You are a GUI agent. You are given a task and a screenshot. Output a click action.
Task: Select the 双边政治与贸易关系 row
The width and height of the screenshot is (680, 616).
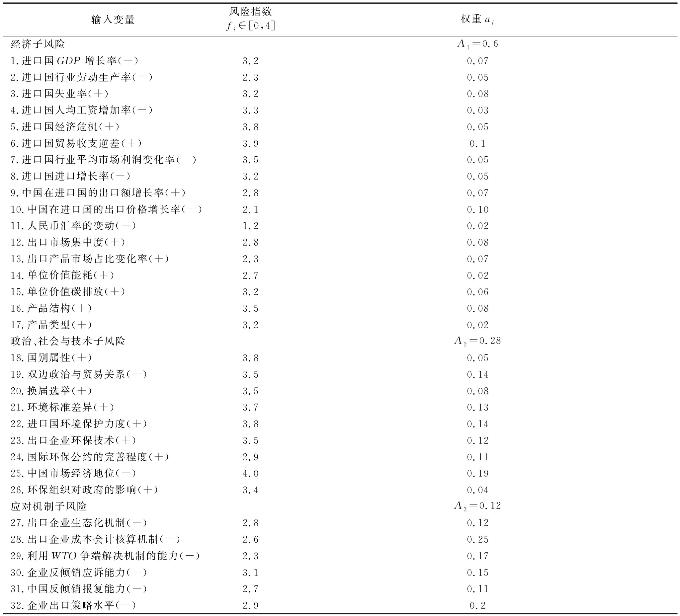79,374
